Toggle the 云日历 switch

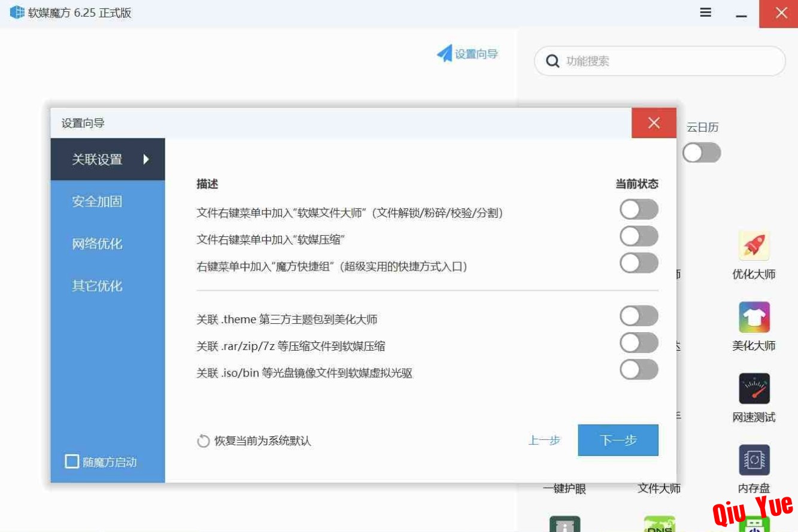coord(702,153)
